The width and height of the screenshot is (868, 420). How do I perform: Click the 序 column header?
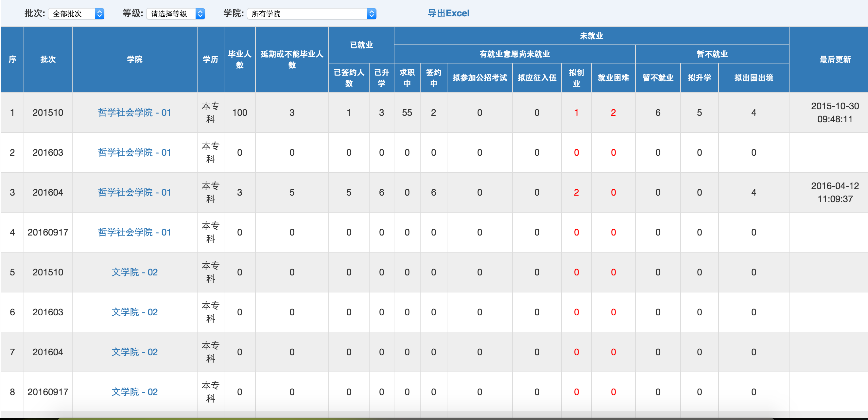12,60
